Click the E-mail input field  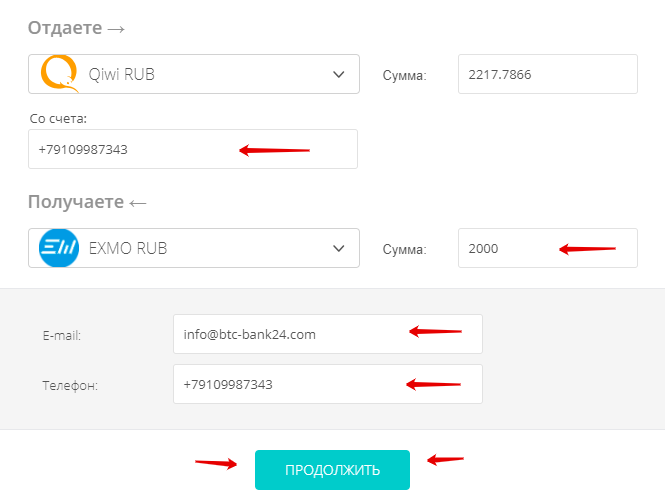[328, 334]
